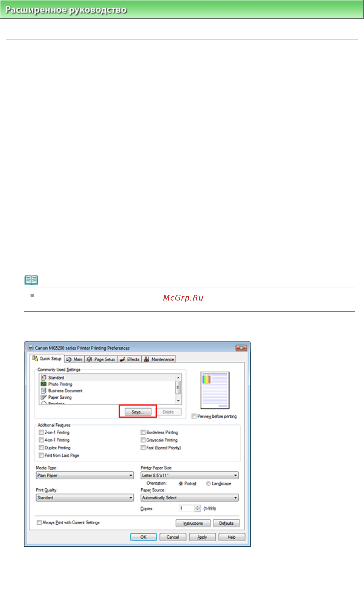Click the Copies number field
The width and height of the screenshot is (364, 595).
(x=187, y=508)
